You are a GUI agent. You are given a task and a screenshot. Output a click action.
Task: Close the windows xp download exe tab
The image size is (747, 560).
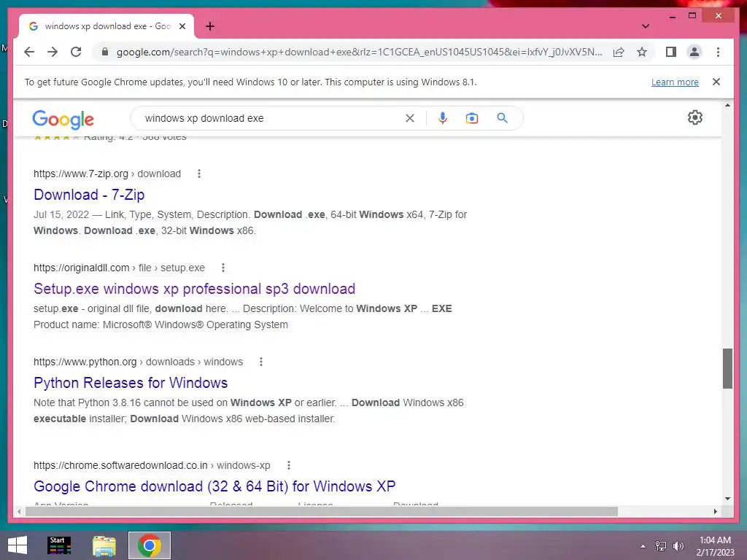click(182, 26)
